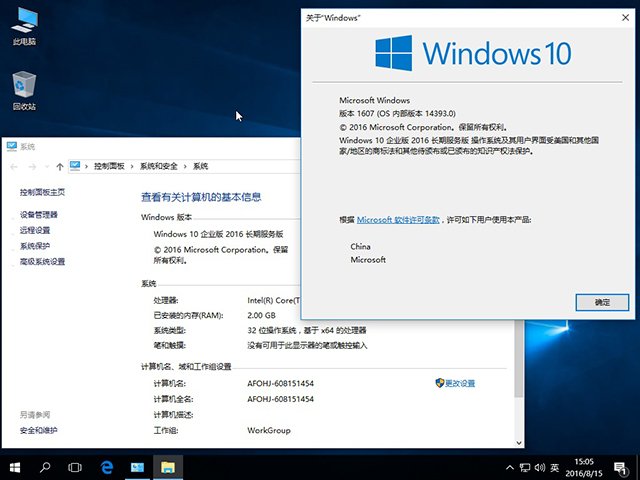Viewport: 640px width, 480px height.
Task: Click the Back arrow in System window
Action: pos(14,167)
